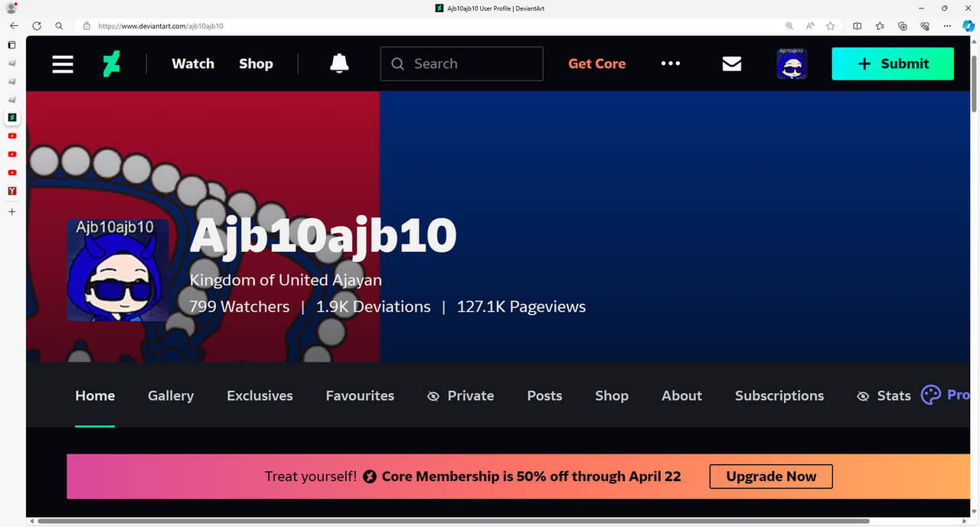Open the Copilot icon
980x527 pixels.
pos(969,25)
